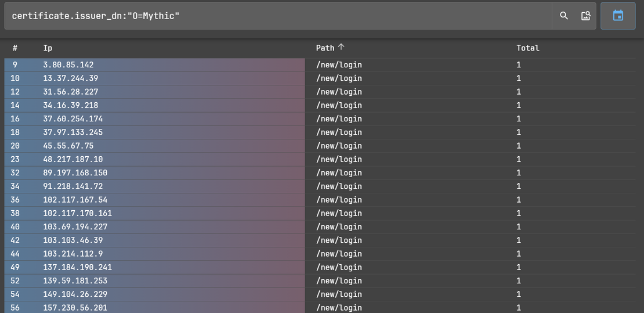
Task: Choose IP address 103.214.112.9
Action: [73, 254]
